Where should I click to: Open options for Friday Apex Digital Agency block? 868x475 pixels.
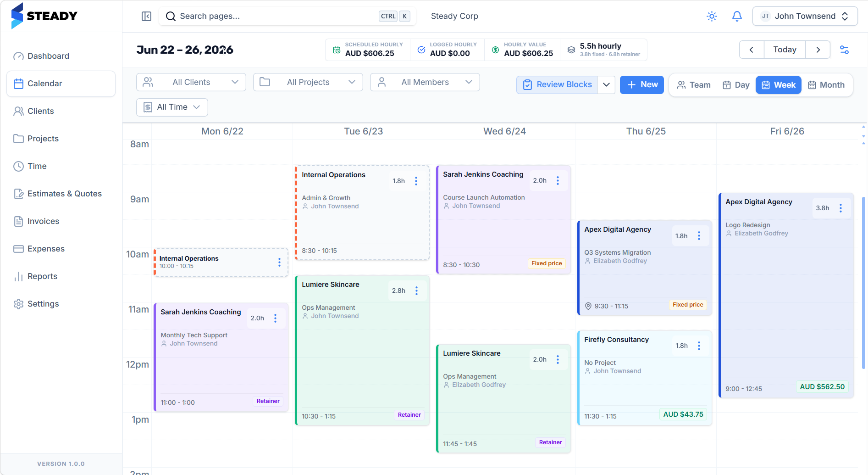tap(841, 208)
